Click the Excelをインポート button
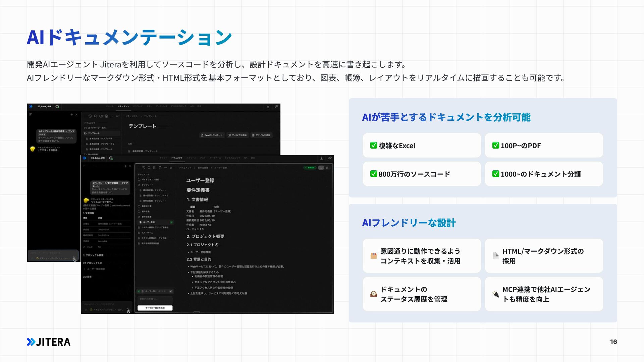Viewport: 644px width, 362px height. (211, 135)
